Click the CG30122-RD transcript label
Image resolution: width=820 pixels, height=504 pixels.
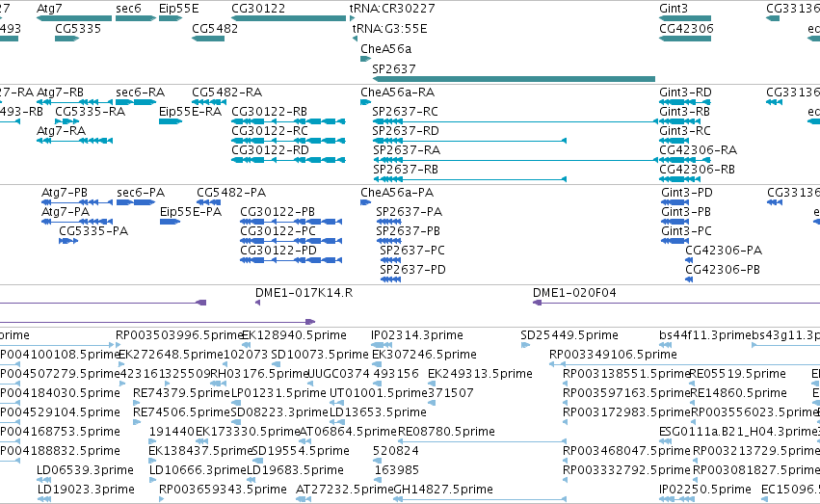(270, 150)
